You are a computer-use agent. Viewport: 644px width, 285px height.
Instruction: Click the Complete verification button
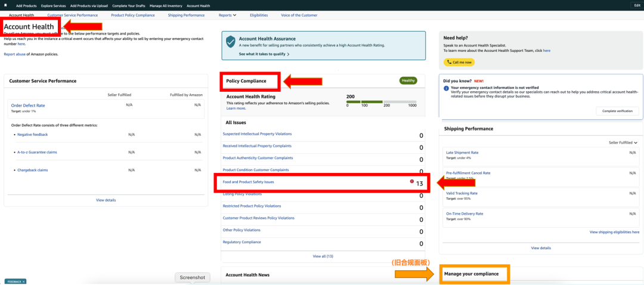[617, 111]
